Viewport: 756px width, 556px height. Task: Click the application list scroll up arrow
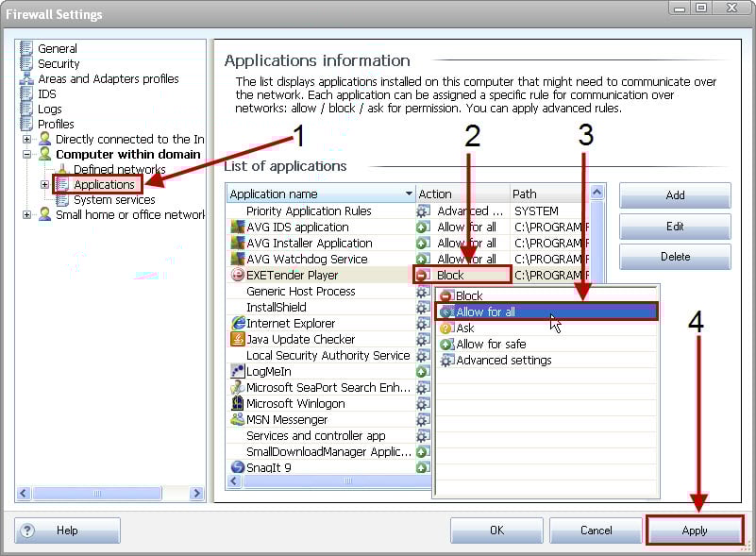point(596,193)
